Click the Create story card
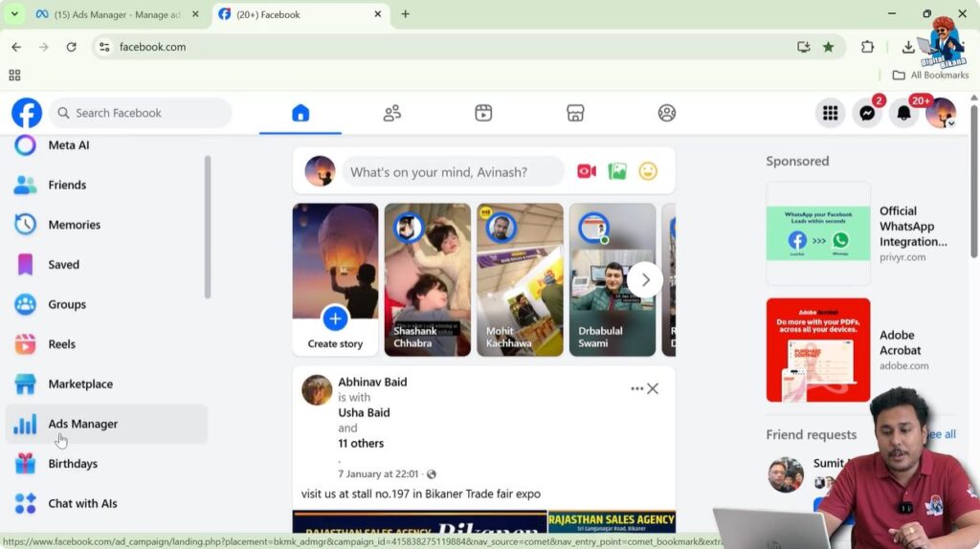Viewport: 980px width, 549px height. 335,280
